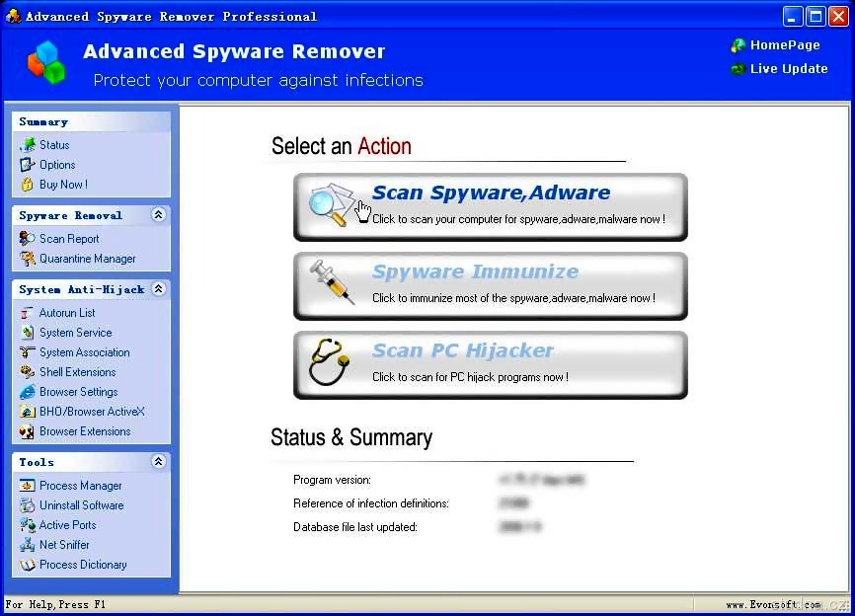855x616 pixels.
Task: Open Uninstall Software tool
Action: (81, 505)
